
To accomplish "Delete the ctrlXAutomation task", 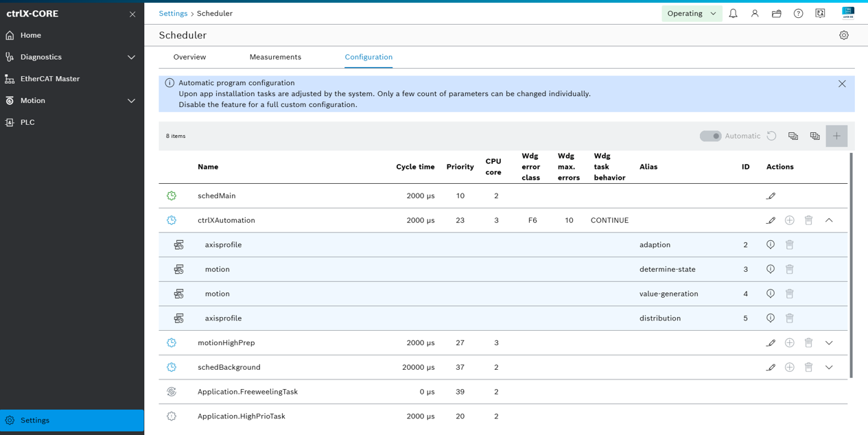I will tap(808, 220).
